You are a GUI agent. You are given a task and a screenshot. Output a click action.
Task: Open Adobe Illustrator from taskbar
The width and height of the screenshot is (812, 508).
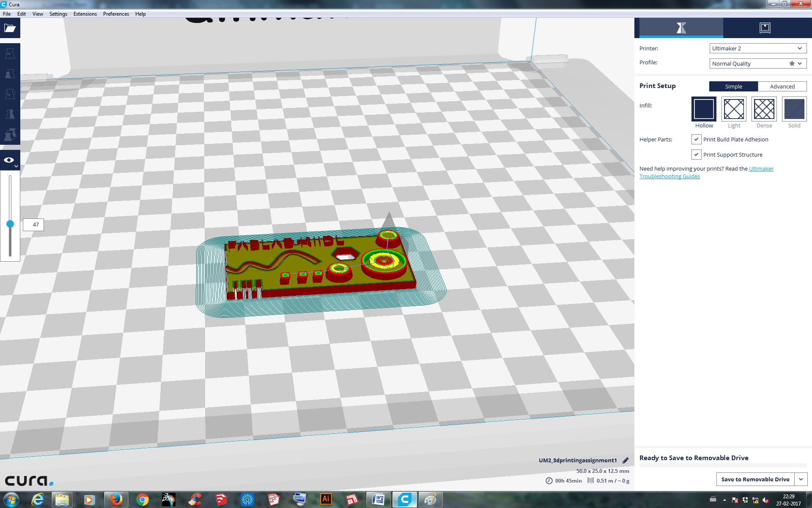pyautogui.click(x=326, y=500)
